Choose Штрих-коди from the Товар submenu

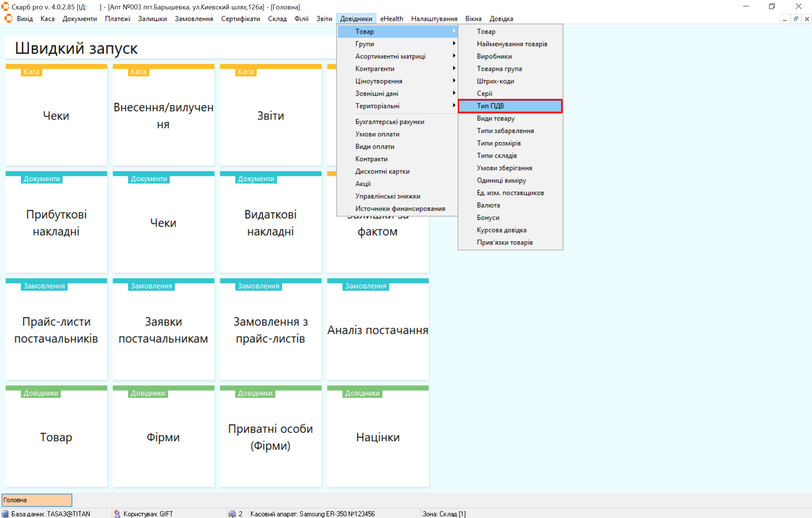coord(495,81)
